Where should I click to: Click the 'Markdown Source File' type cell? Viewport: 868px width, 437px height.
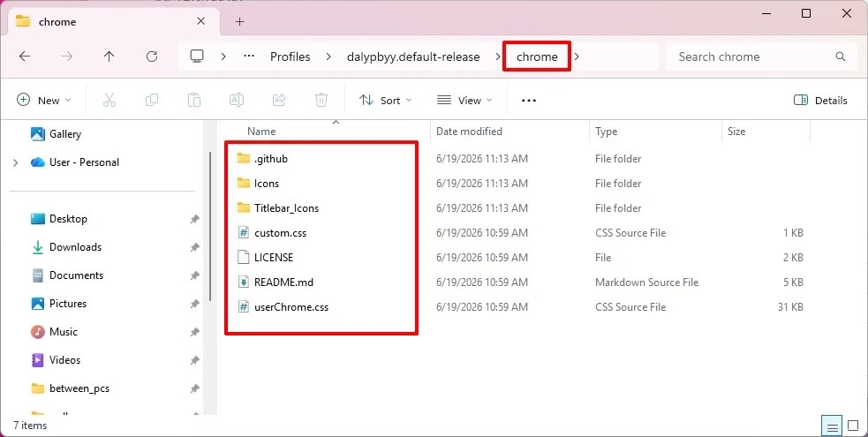tap(646, 283)
